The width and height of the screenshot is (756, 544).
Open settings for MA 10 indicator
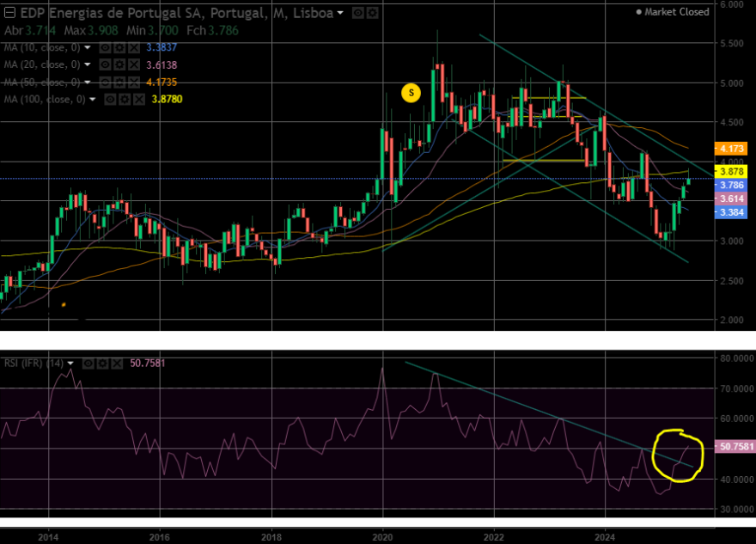tap(119, 48)
